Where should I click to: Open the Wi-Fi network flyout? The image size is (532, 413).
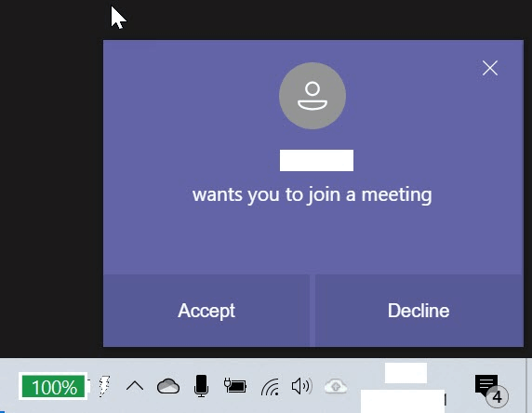coord(270,387)
